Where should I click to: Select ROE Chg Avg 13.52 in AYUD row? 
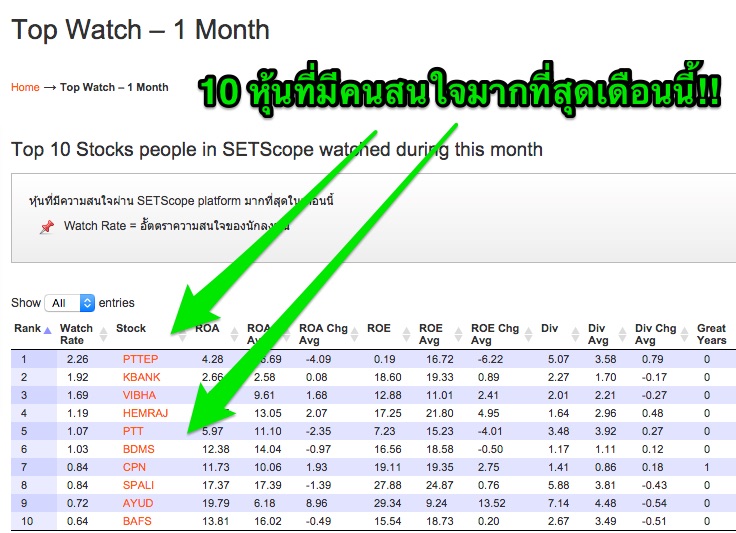click(492, 503)
